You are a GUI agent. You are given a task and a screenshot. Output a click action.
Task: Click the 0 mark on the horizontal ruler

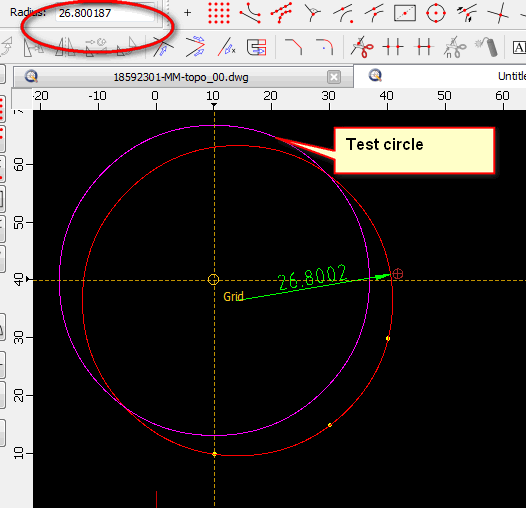click(x=155, y=96)
